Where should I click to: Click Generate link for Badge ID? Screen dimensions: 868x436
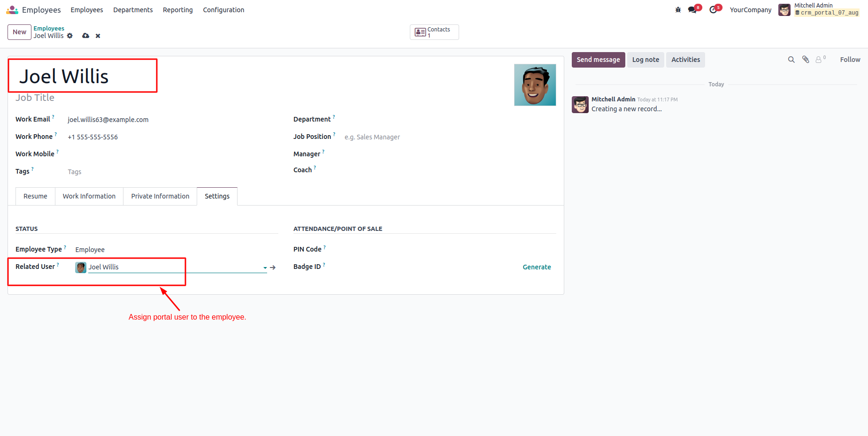coord(537,267)
